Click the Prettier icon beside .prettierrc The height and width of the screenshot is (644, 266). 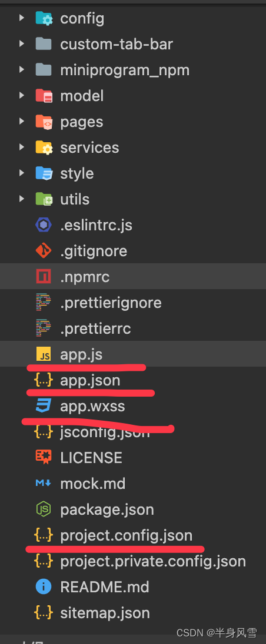coord(44,328)
